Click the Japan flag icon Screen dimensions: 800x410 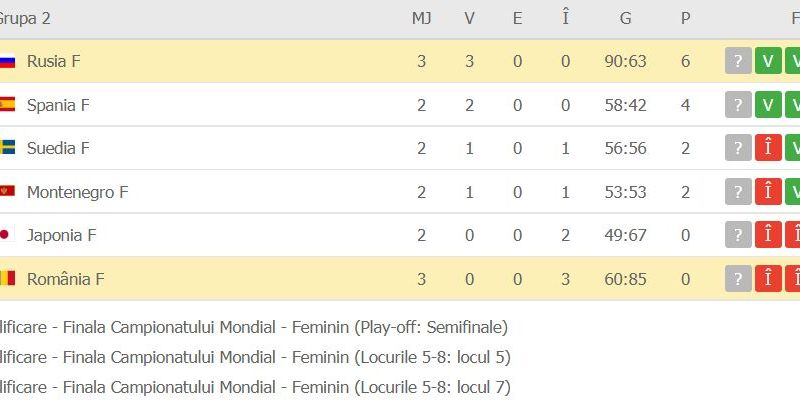coord(7,235)
